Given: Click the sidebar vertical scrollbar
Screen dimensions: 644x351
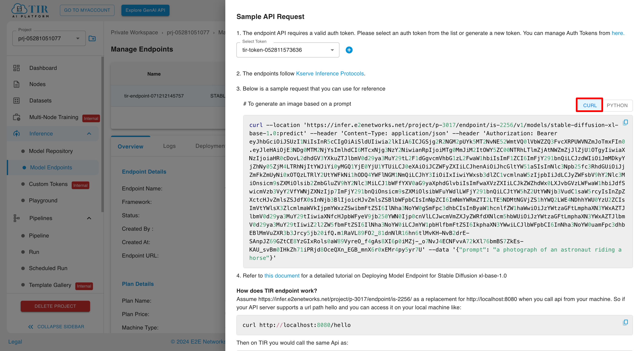Looking at the screenshot, I should (x=102, y=134).
